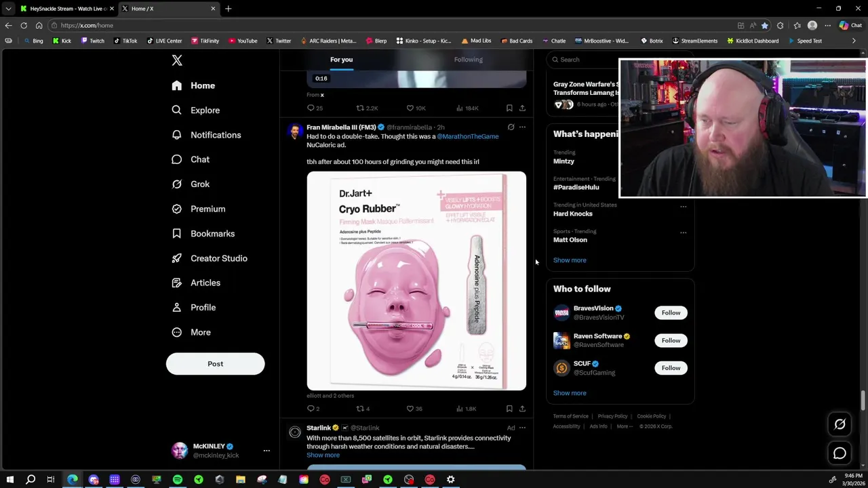
Task: Show more accounts to follow
Action: click(x=570, y=393)
